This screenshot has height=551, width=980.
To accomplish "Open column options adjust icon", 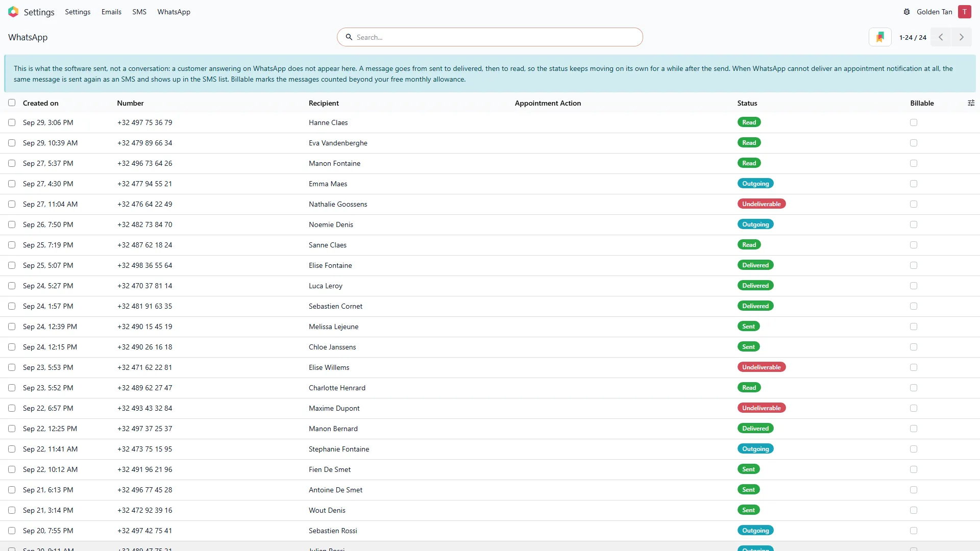I will tap(971, 103).
